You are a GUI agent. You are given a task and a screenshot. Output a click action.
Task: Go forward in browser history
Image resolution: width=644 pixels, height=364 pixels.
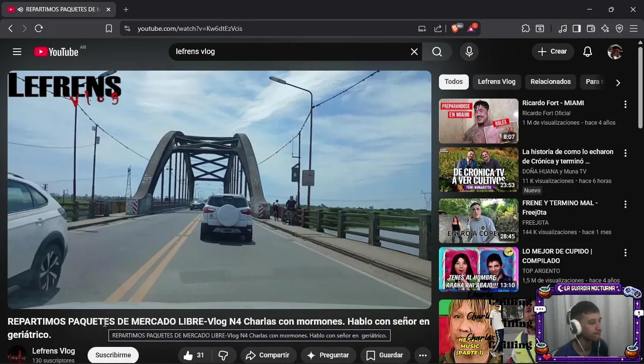click(24, 29)
